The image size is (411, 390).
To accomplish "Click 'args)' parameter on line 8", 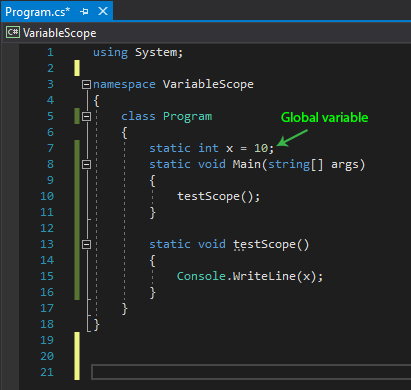I will pyautogui.click(x=348, y=164).
